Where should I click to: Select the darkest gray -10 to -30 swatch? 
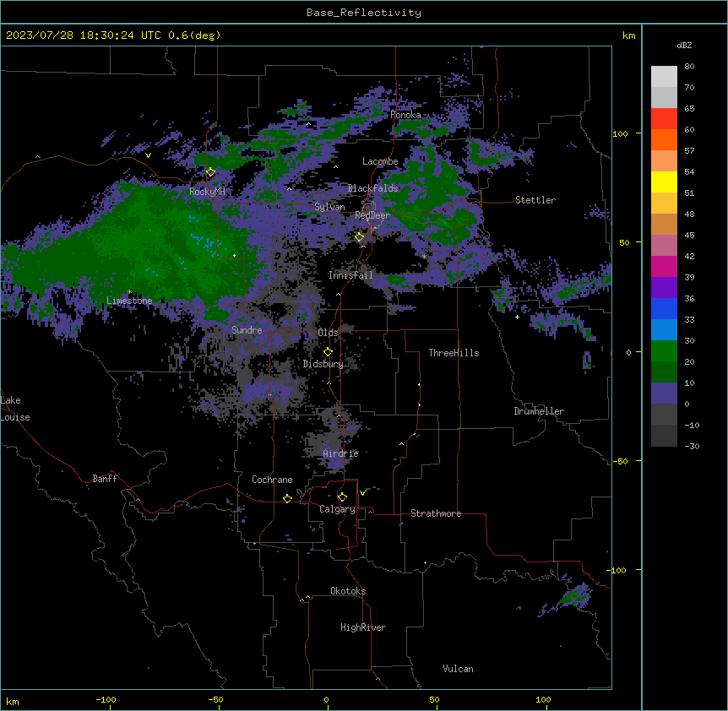(x=664, y=436)
